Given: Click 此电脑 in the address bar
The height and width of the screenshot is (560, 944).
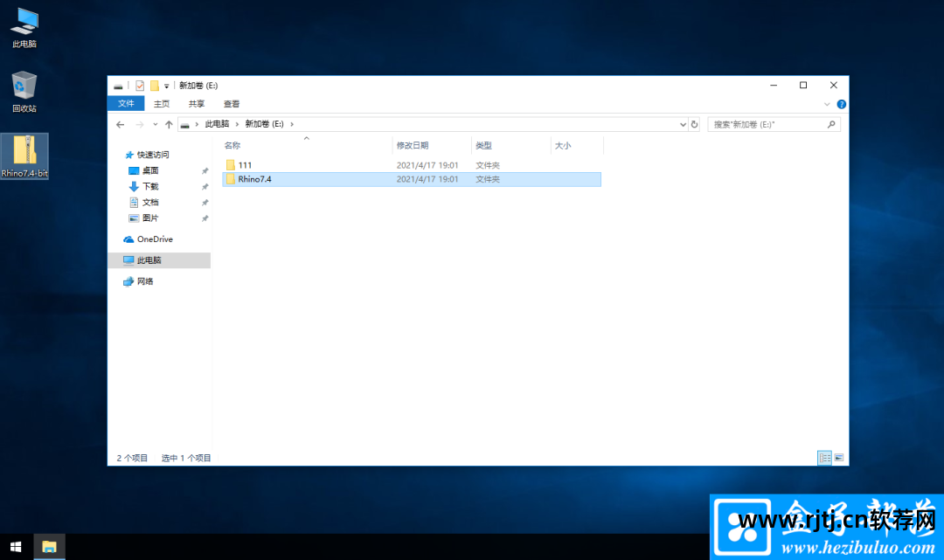Looking at the screenshot, I should point(217,124).
